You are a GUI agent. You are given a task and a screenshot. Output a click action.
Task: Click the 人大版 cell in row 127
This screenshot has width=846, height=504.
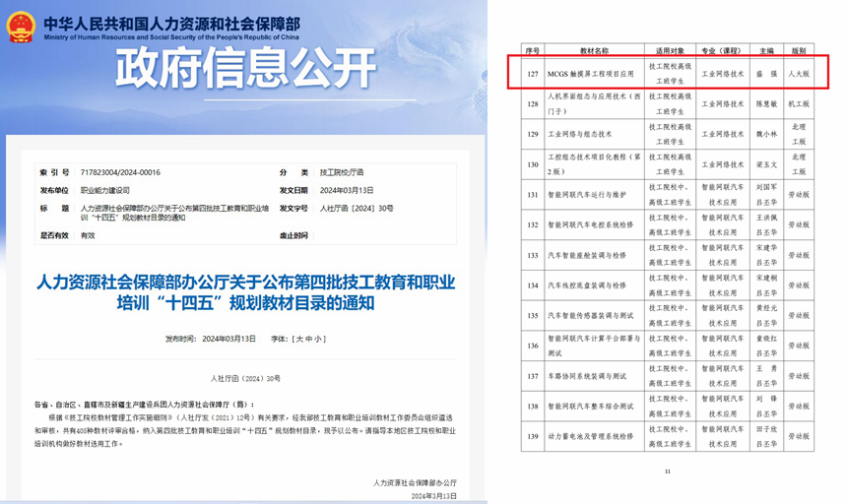(799, 74)
